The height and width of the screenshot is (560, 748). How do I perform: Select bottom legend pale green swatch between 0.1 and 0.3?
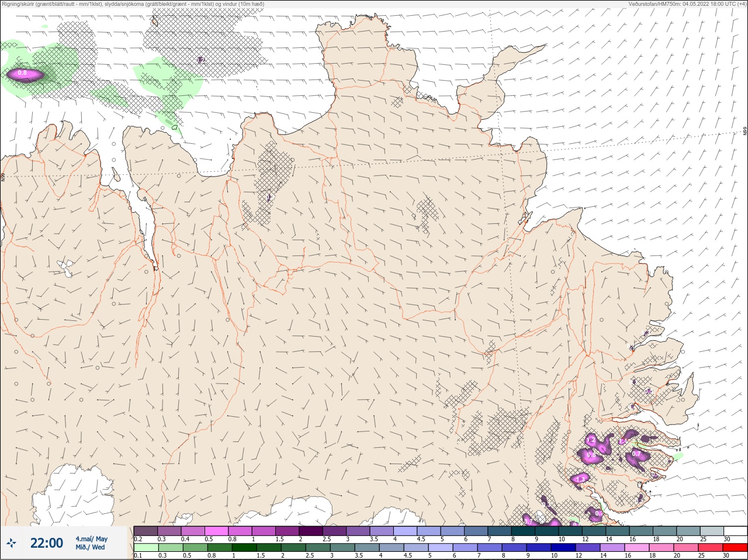(x=146, y=548)
